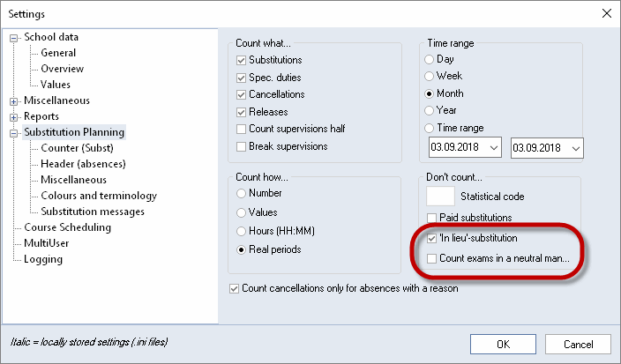Select the Week time range option
Screen dimensions: 621x364
pos(430,77)
